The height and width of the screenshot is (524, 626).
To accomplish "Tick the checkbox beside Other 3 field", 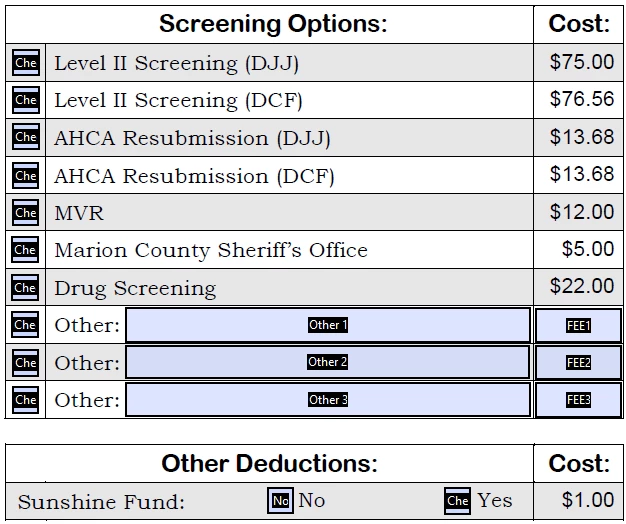I will (25, 400).
